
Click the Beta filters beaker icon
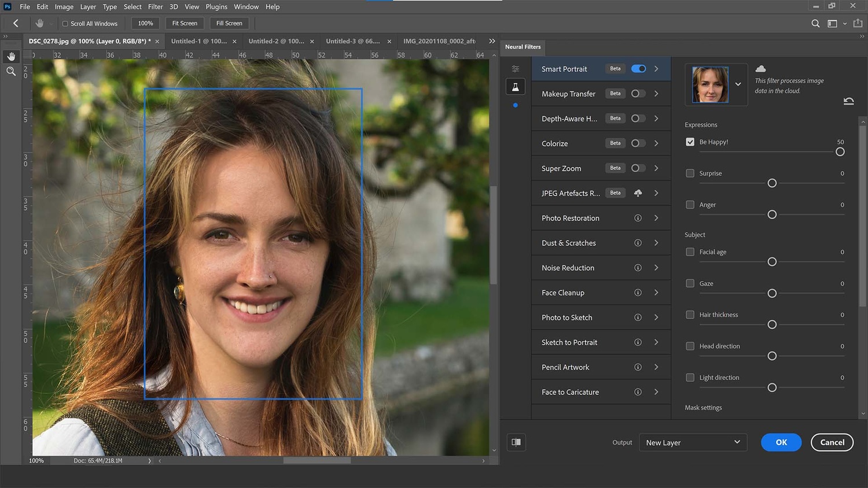(515, 86)
